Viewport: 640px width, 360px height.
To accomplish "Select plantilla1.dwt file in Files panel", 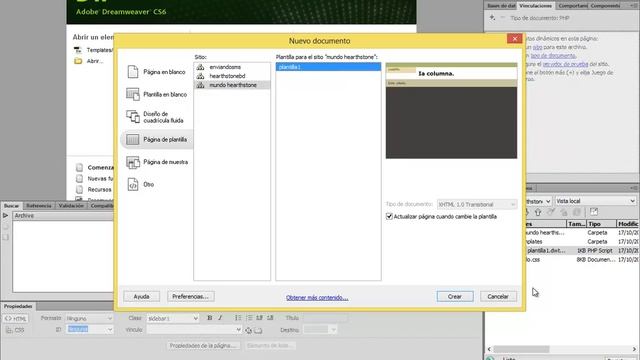I will click(582, 251).
